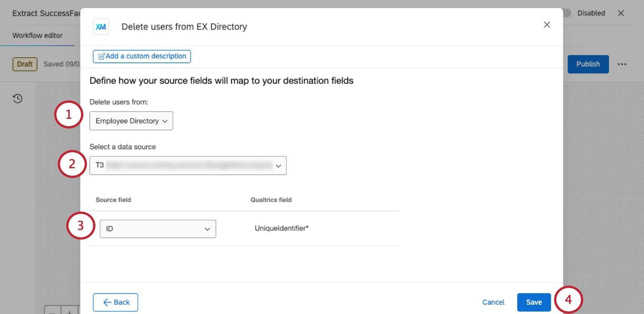
Task: Close the workflow editor window
Action: [x=621, y=13]
